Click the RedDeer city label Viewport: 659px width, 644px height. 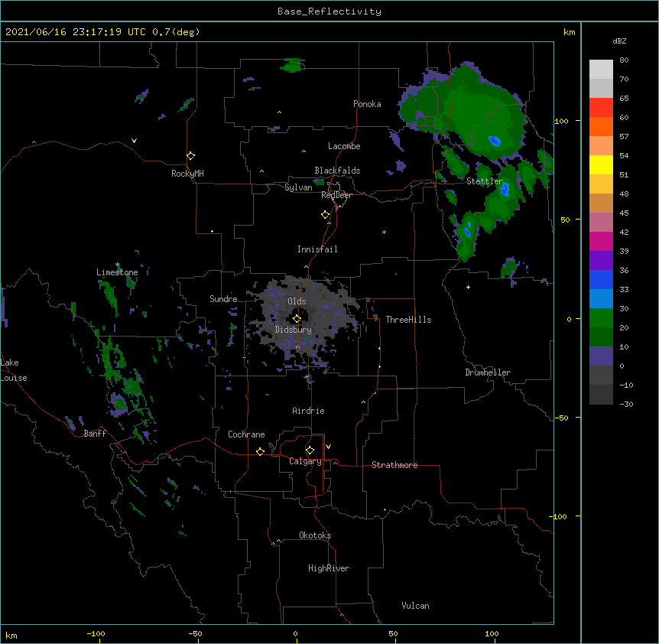[336, 195]
